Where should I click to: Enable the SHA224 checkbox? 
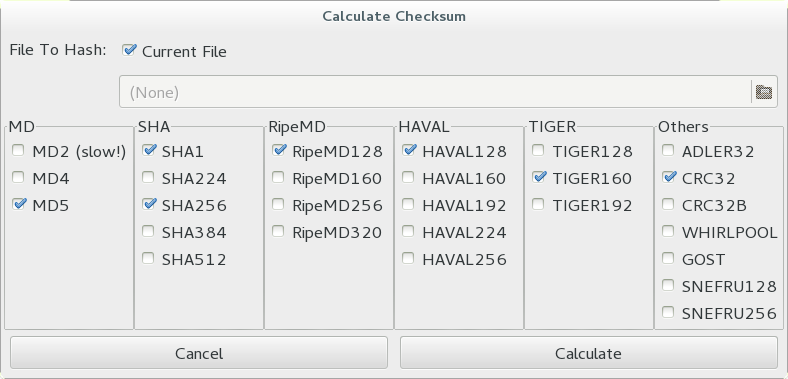148,177
